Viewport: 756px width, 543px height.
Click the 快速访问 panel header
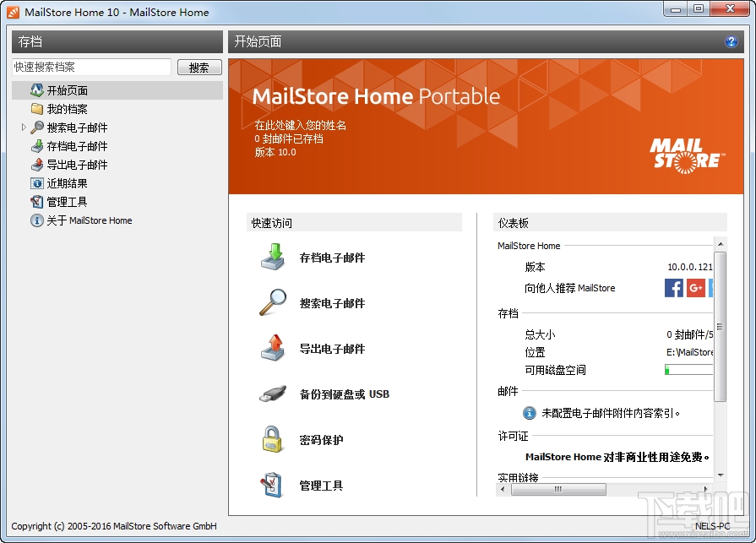(354, 223)
